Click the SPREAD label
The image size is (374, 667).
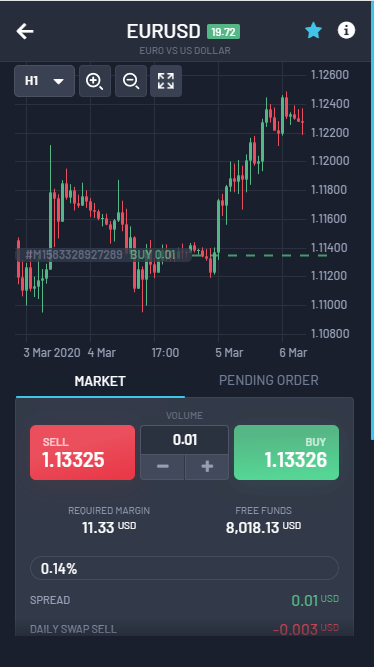(50, 600)
